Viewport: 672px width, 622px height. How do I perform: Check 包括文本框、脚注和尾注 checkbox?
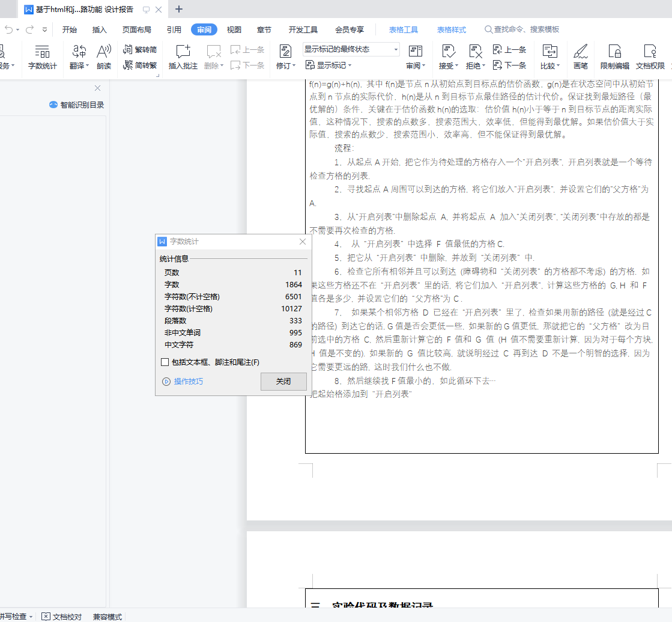[x=165, y=362]
